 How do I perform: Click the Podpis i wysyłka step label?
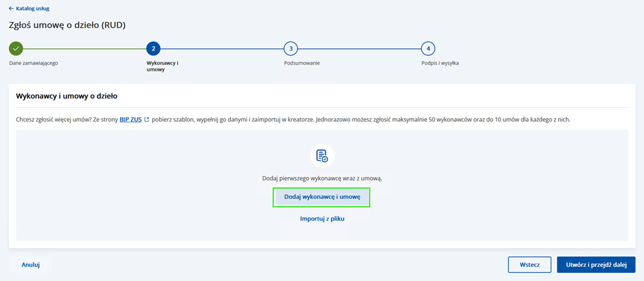440,63
